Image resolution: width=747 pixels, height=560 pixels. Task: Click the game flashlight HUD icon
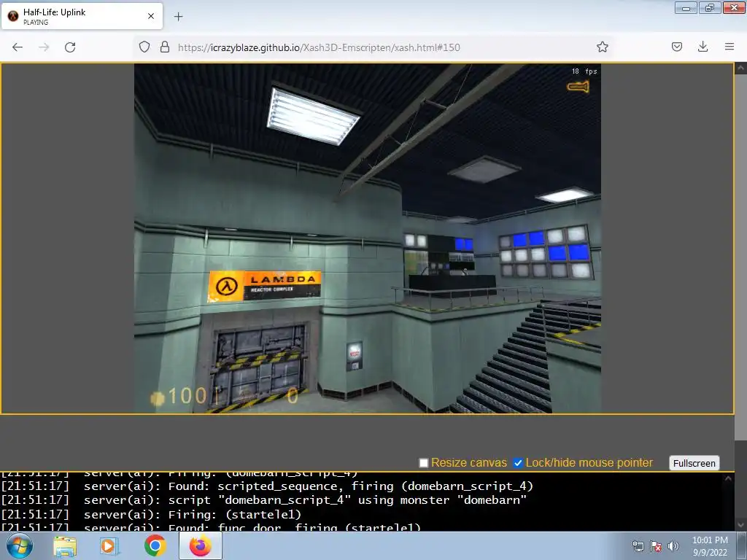coord(578,87)
